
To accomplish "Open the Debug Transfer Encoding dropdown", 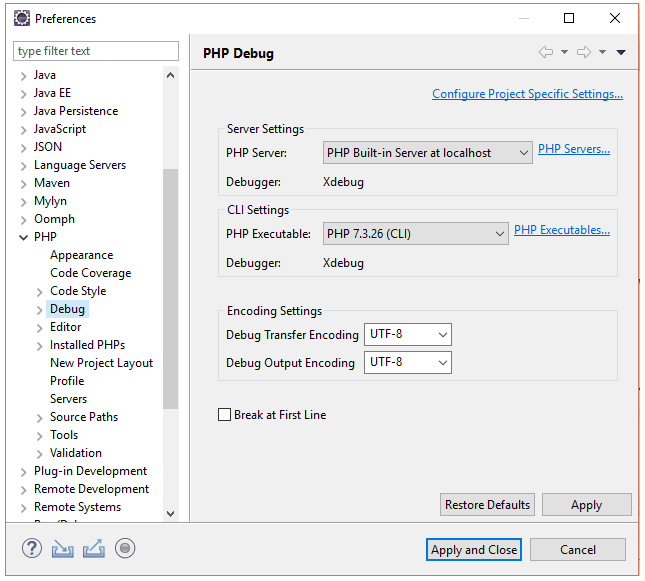I will (x=408, y=334).
